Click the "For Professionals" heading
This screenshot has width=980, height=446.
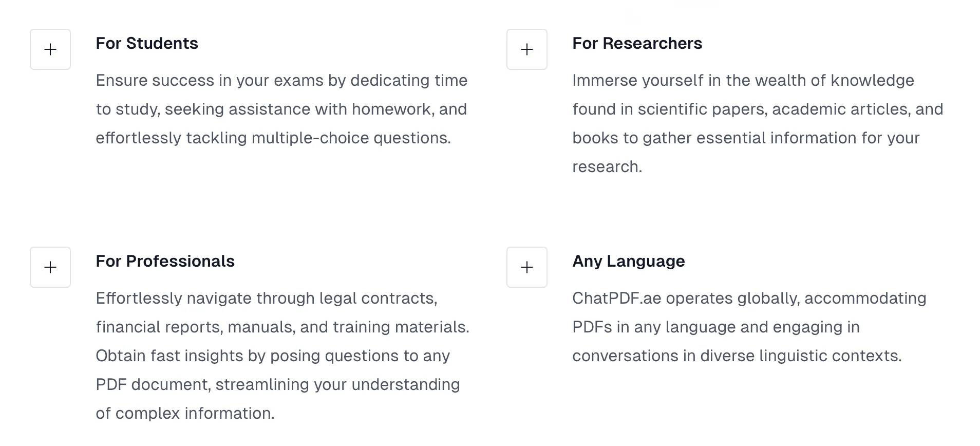(165, 262)
